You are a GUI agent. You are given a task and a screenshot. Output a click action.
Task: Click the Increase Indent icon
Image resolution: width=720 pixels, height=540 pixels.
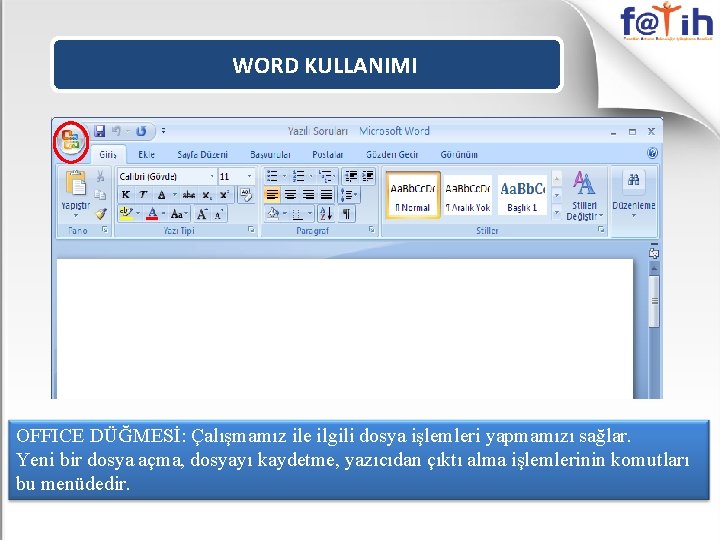pos(368,176)
